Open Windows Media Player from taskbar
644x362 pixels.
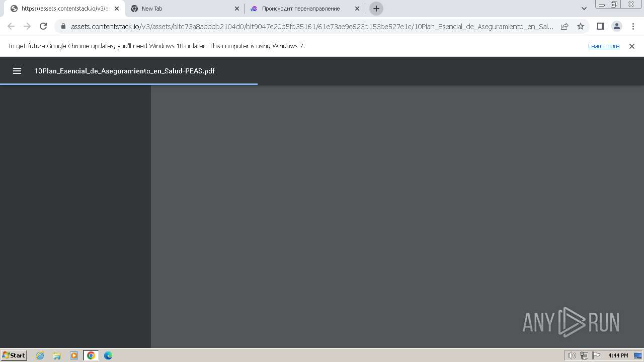pyautogui.click(x=74, y=355)
